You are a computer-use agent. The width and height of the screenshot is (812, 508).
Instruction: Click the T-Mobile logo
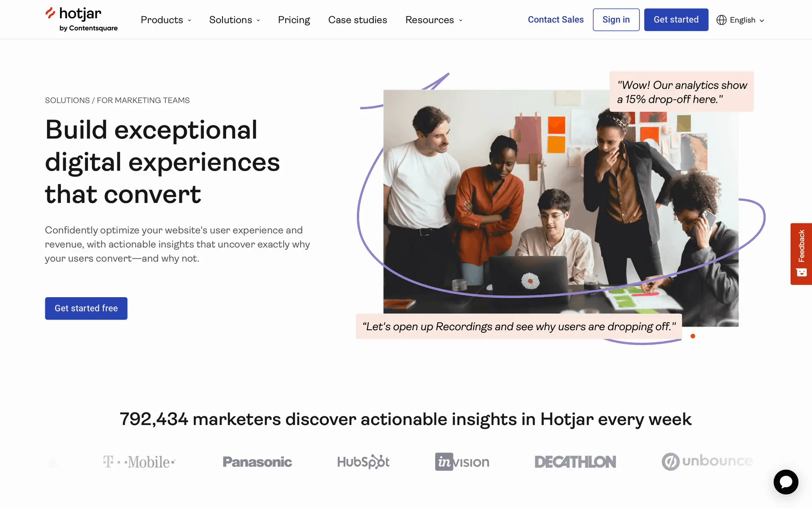pyautogui.click(x=139, y=461)
